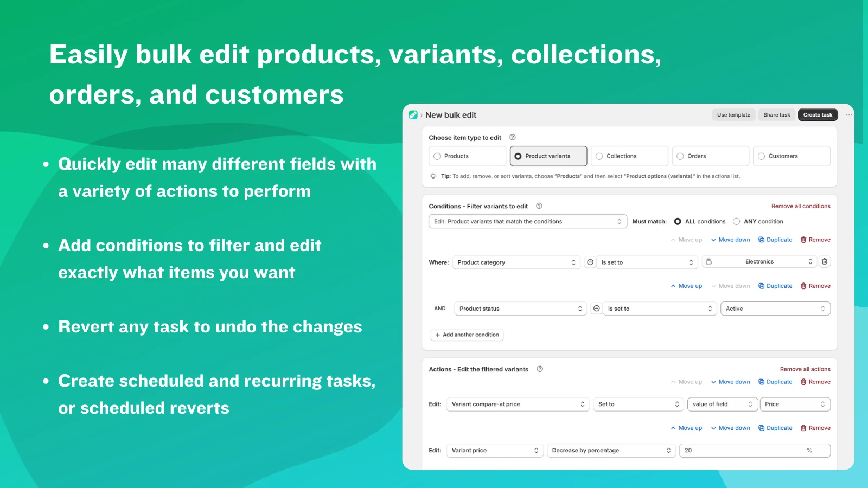Open the Product status field dropdown
868x488 pixels.
coord(520,309)
